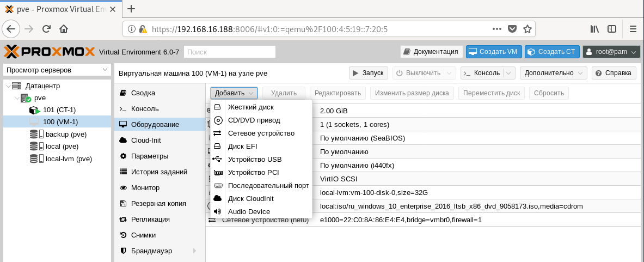Choose CD/DVD привод menu entry
This screenshot has width=644, height=262.
point(261,120)
